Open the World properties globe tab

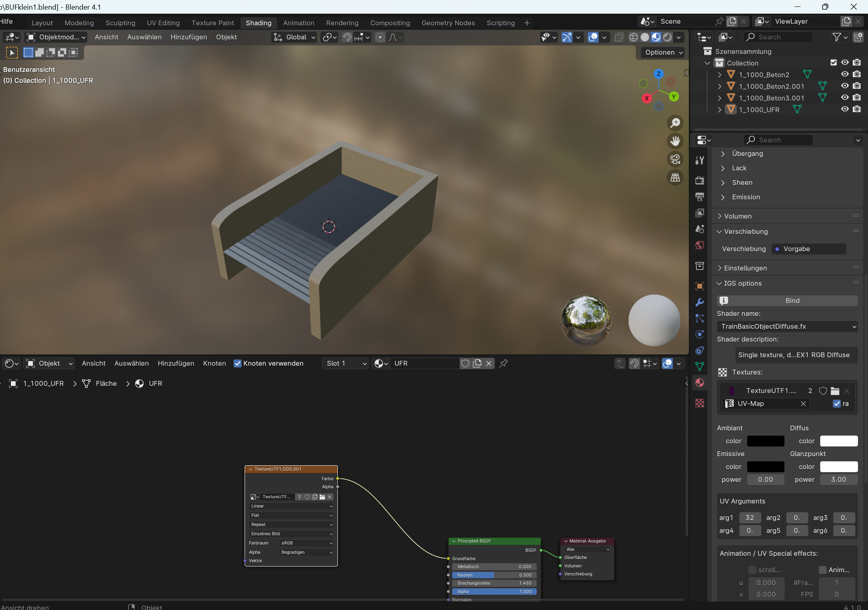[700, 245]
